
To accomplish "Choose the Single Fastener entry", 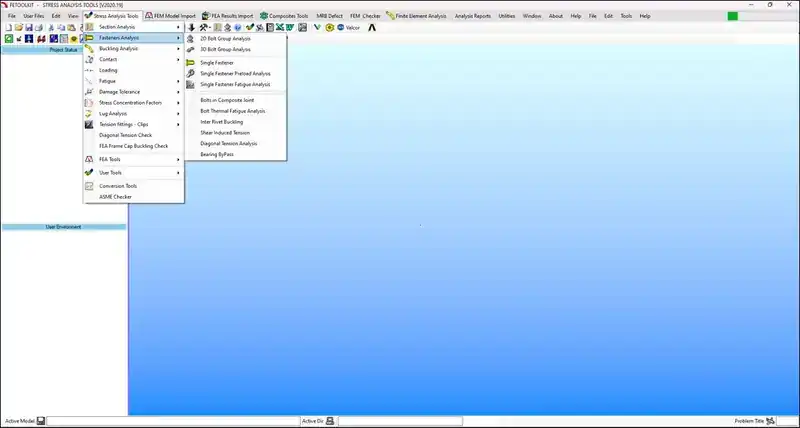I will point(235,63).
